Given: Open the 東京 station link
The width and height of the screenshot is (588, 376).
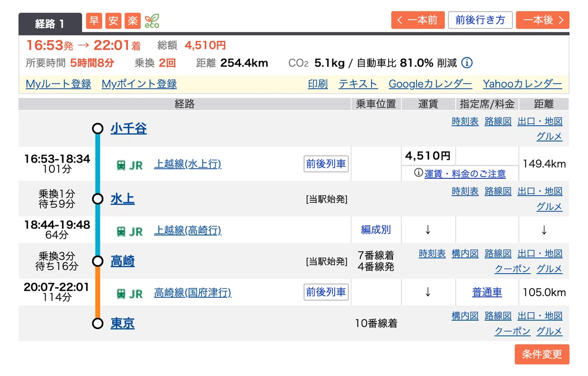Looking at the screenshot, I should [x=122, y=323].
